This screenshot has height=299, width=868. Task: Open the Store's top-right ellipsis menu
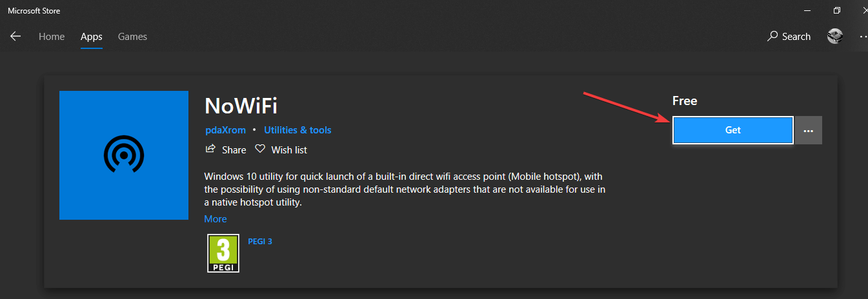(x=863, y=37)
